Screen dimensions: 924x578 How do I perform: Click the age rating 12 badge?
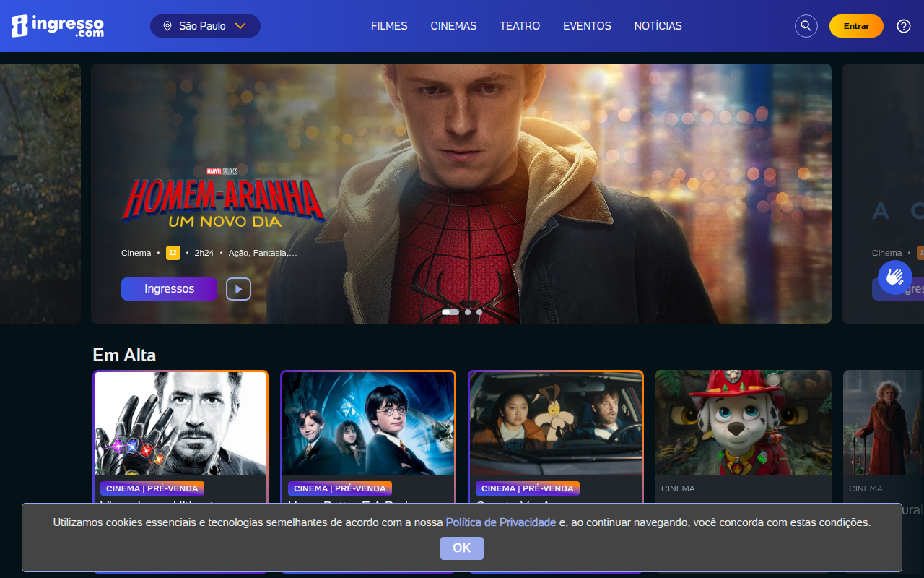[173, 253]
